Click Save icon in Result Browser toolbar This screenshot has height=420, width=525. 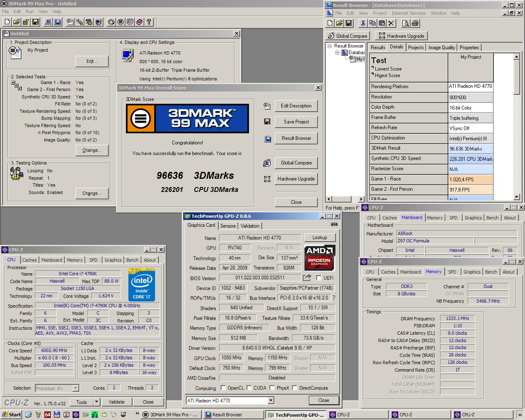point(349,23)
